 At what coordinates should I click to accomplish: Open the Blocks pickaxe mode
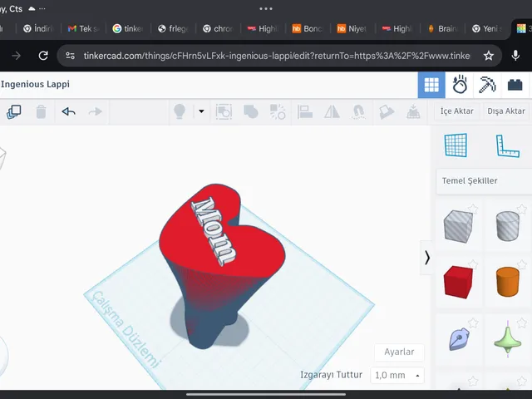487,85
